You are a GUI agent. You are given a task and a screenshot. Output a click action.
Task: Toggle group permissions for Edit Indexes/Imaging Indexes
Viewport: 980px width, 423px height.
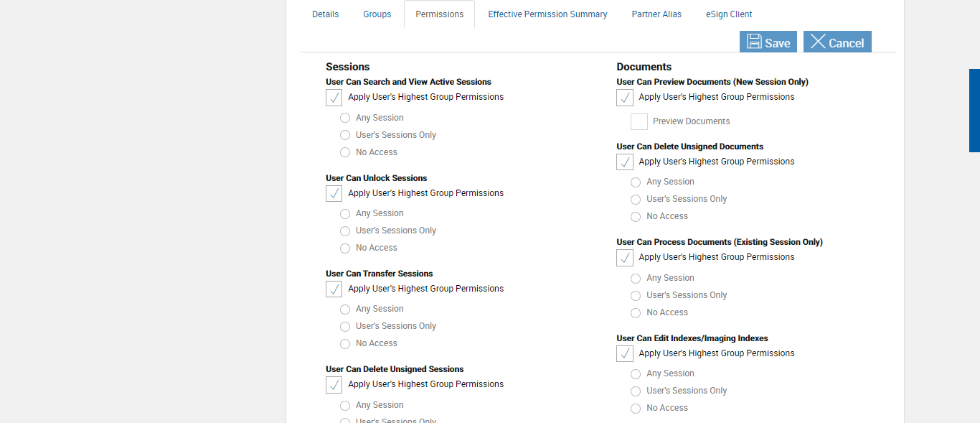[x=625, y=353]
